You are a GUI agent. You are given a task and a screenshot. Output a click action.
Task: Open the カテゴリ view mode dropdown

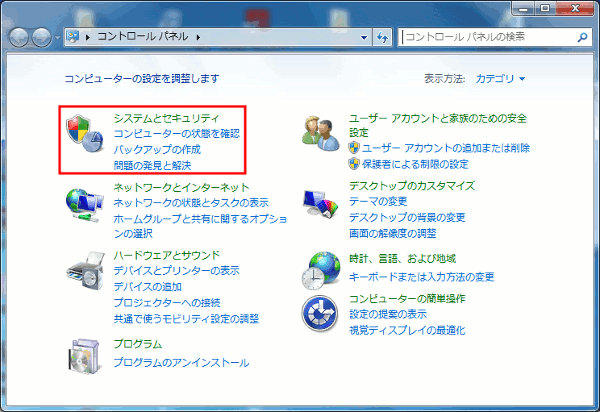click(x=500, y=78)
